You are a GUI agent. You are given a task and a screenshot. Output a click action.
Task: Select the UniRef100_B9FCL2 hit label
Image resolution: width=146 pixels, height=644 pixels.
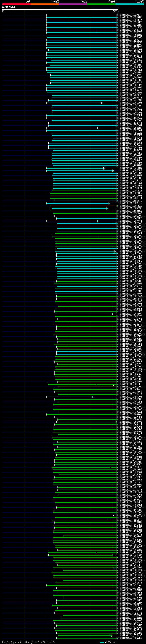[x=131, y=170]
